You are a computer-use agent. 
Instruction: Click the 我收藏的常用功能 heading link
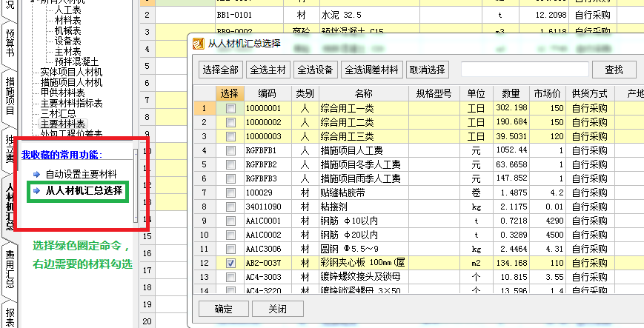point(62,155)
